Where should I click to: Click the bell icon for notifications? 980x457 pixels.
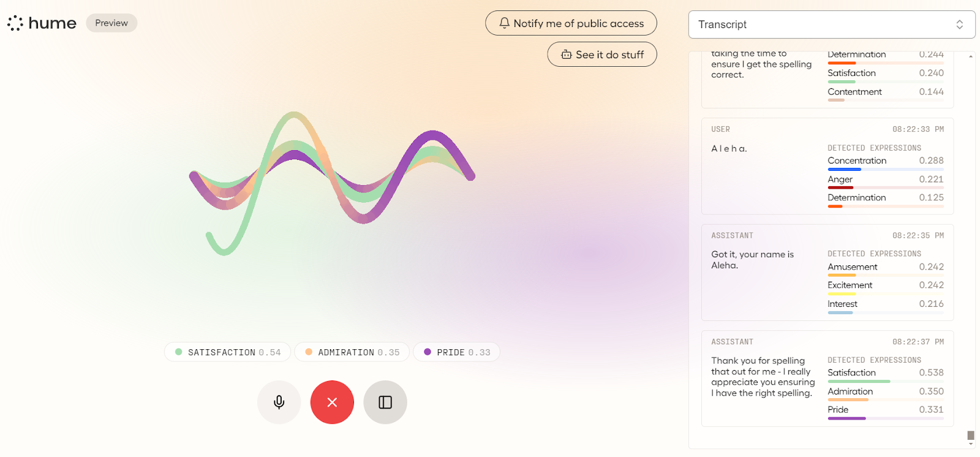pos(504,23)
